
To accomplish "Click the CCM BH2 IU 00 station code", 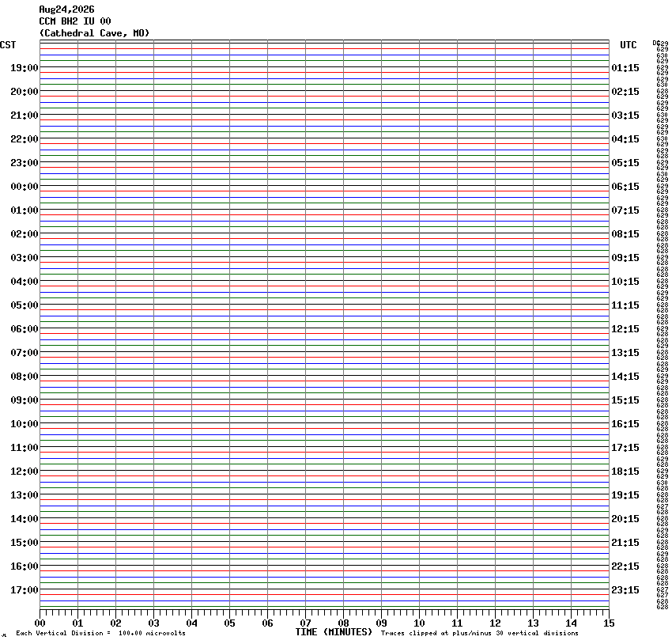I will coord(75,21).
